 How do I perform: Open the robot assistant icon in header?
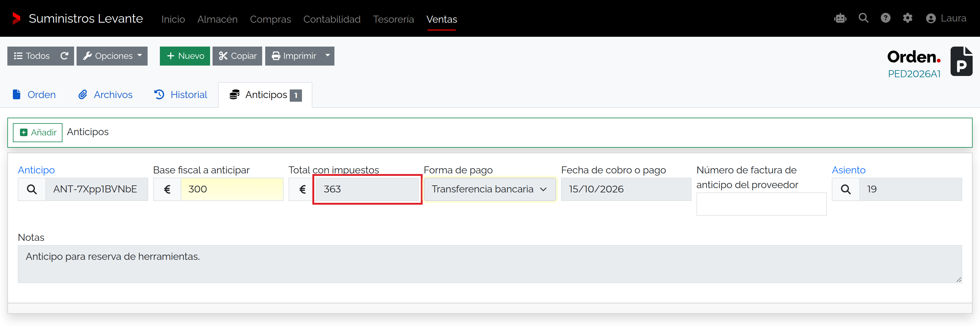coord(840,18)
